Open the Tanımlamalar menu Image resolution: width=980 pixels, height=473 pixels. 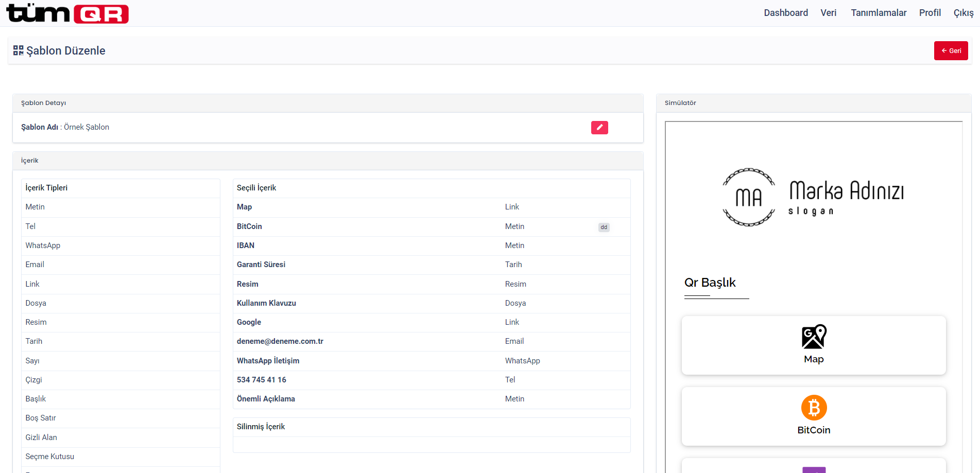(x=879, y=13)
